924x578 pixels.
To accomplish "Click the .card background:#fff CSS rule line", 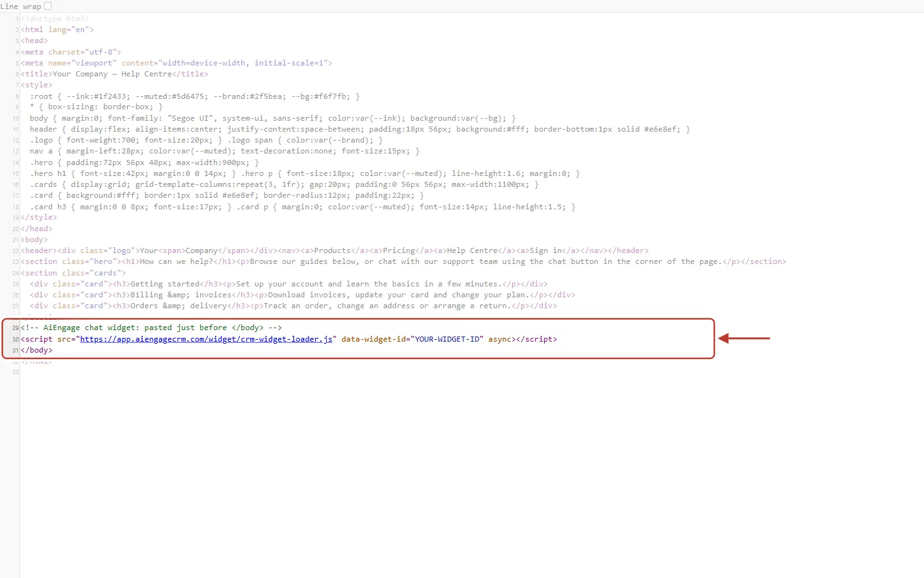I will 227,195.
